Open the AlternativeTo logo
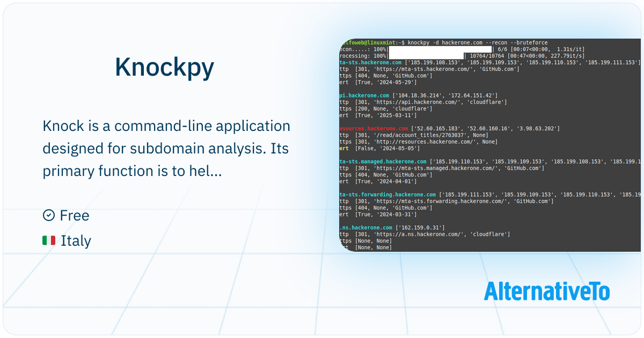Viewport: 644px width, 338px height. 547,291
